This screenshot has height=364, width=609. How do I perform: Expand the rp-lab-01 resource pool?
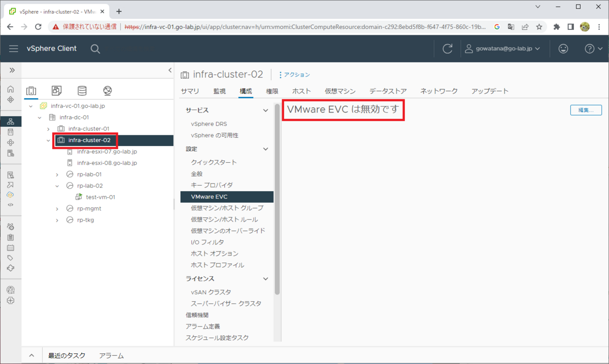tap(57, 174)
